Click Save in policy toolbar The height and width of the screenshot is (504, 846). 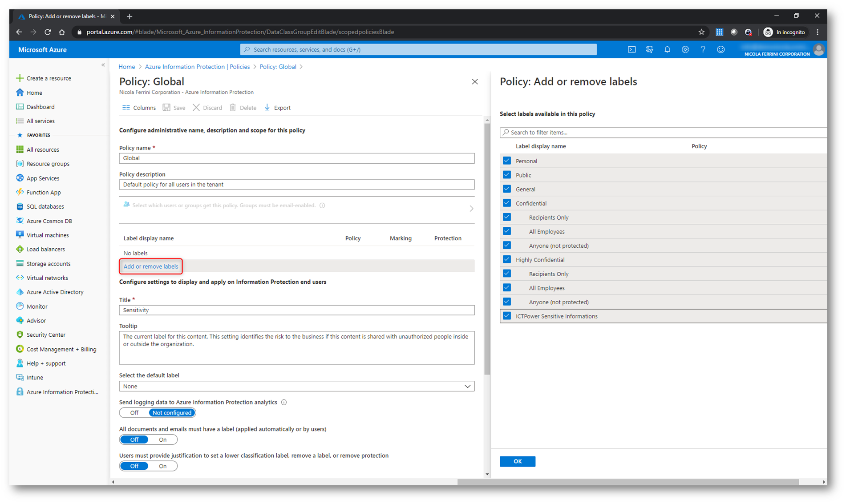click(174, 108)
